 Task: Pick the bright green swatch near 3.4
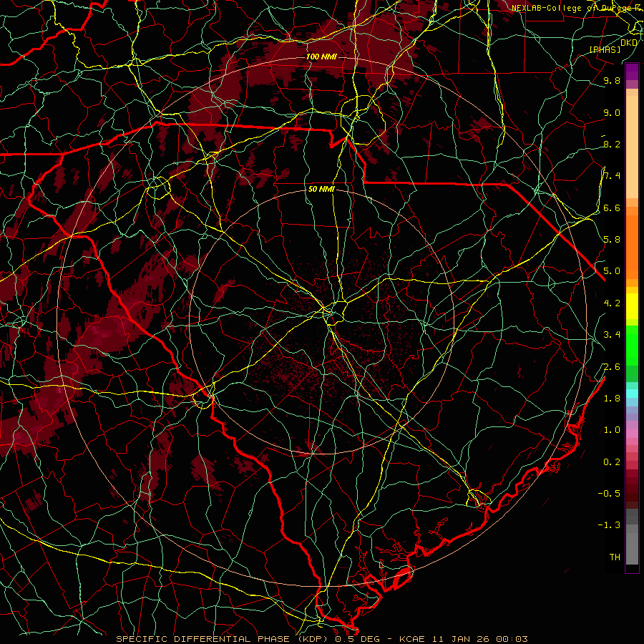coord(632,345)
